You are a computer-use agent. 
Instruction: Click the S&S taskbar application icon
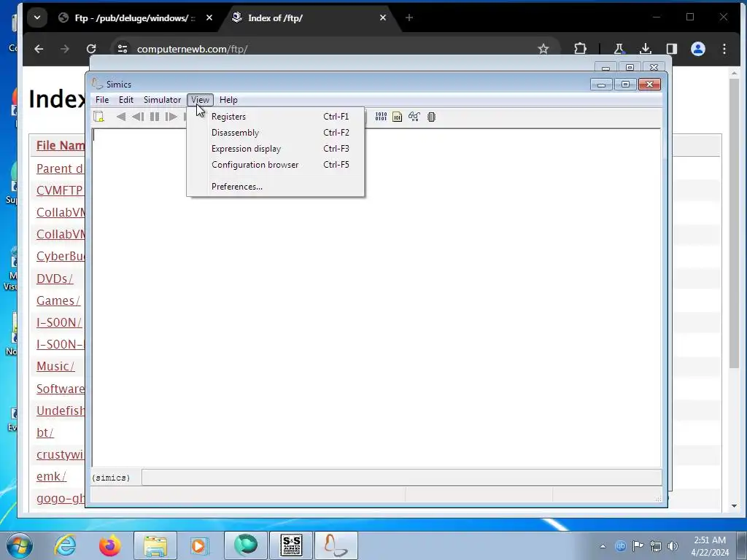coord(291,545)
